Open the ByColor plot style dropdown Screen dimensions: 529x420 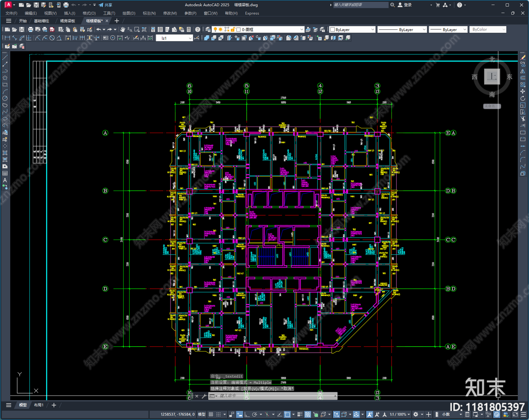pyautogui.click(x=488, y=29)
